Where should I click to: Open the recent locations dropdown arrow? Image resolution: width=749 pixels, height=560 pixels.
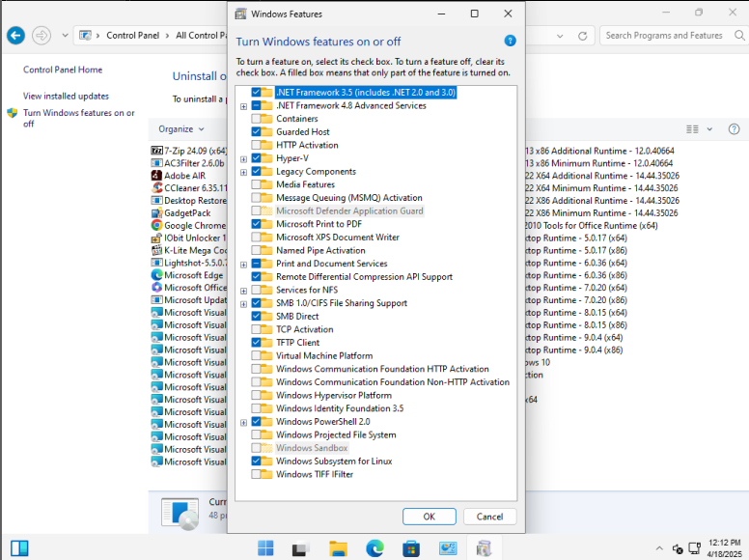(65, 36)
